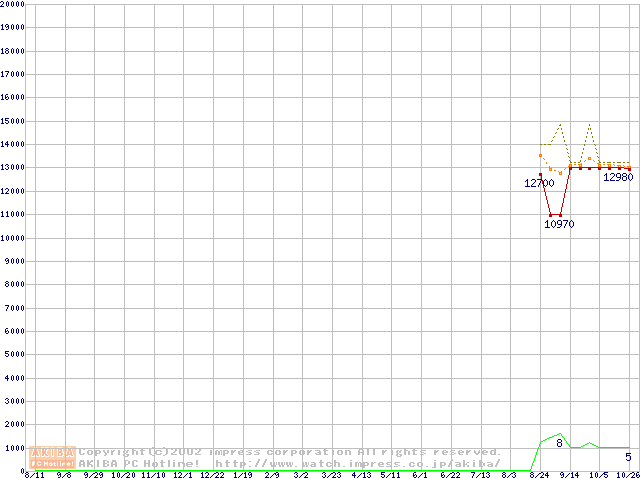Click the 1/19 date on x-axis

242,476
